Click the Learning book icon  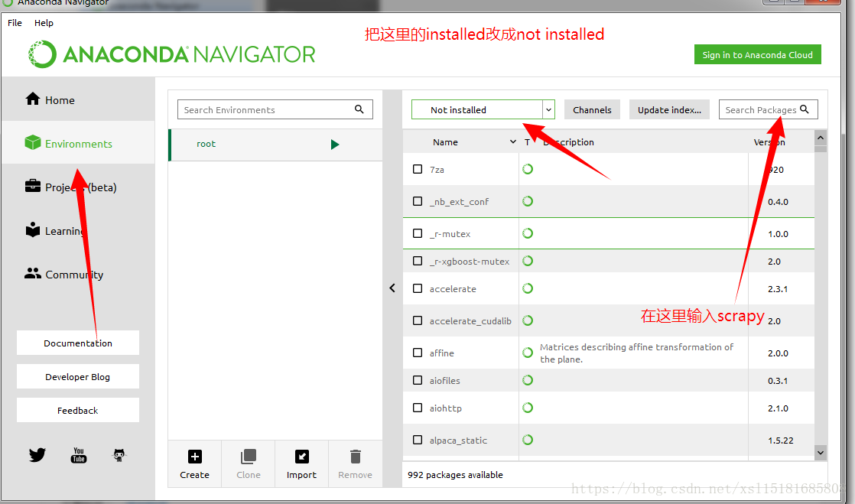(x=33, y=229)
